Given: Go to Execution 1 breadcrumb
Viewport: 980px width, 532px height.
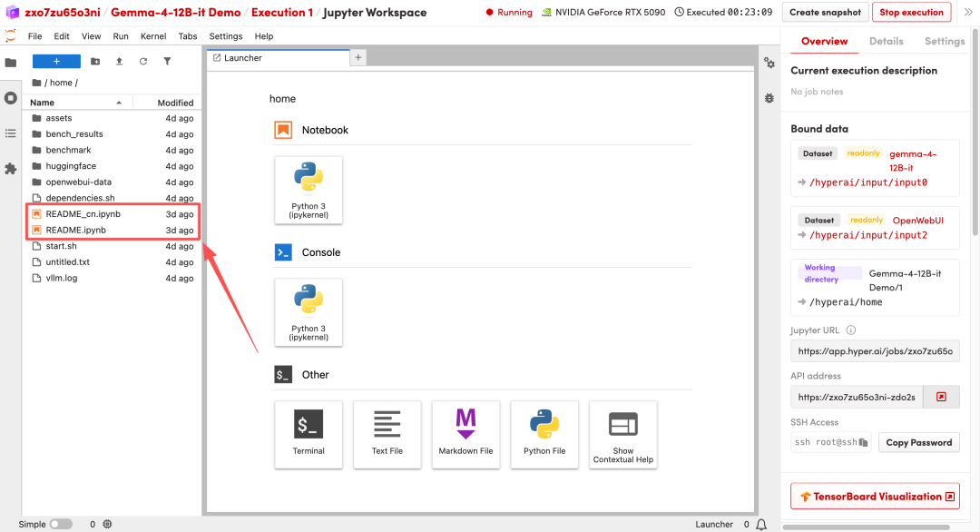Looking at the screenshot, I should coord(282,12).
